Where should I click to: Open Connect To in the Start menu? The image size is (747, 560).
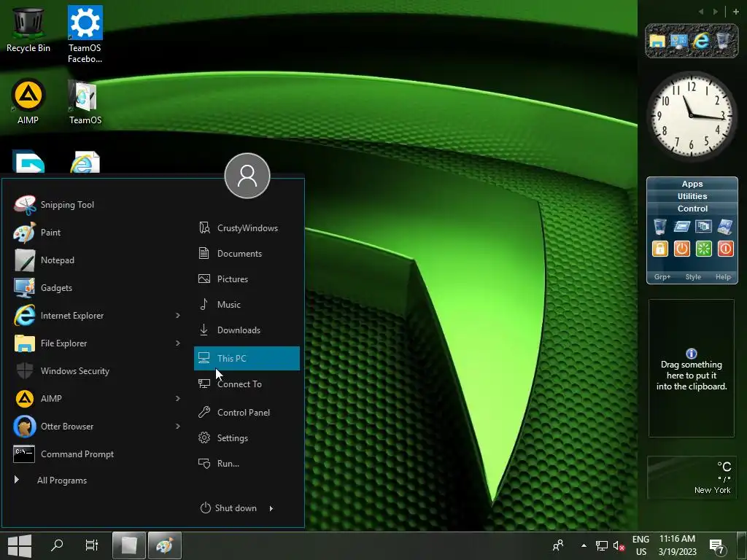(x=247, y=384)
